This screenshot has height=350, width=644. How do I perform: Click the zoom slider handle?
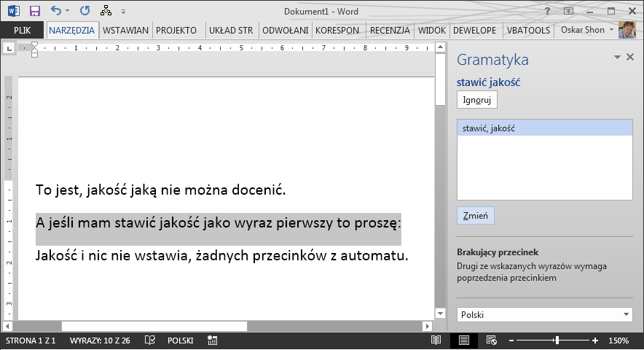[x=557, y=340]
